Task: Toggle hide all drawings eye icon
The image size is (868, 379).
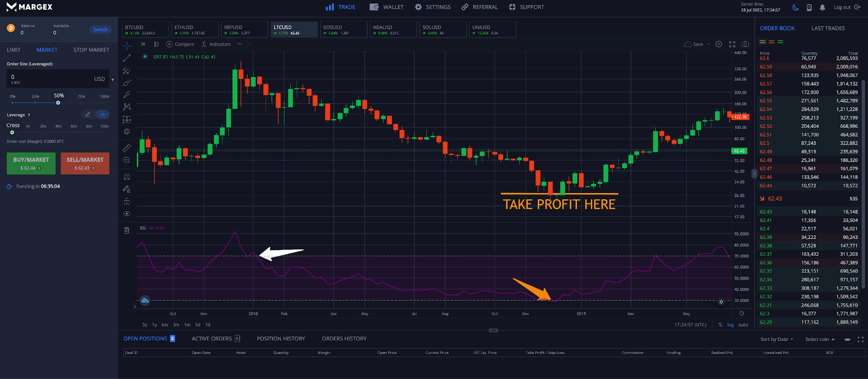Action: [127, 214]
